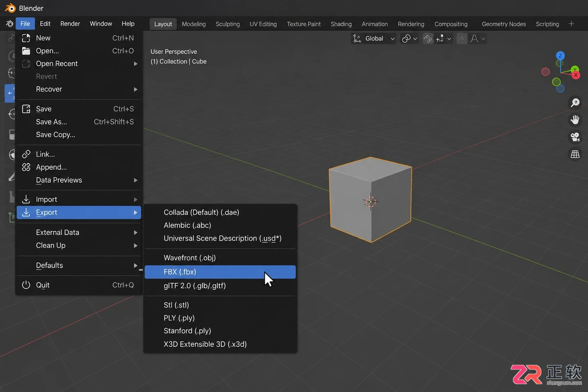Choose Collada (Default) (.dae) export
Image resolution: width=588 pixels, height=392 pixels.
click(x=220, y=212)
